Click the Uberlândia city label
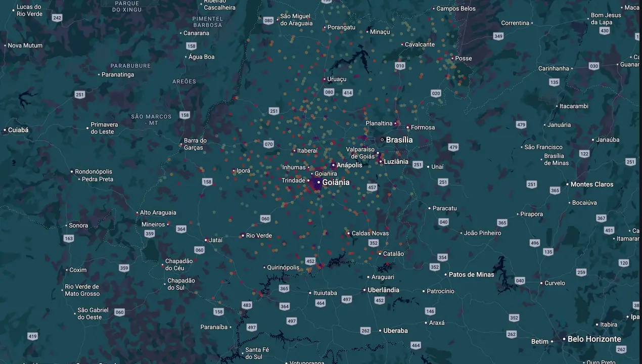The width and height of the screenshot is (642, 364). [x=383, y=290]
